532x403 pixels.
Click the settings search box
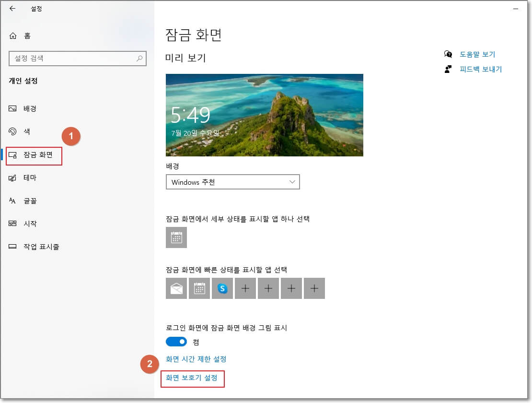(78, 59)
